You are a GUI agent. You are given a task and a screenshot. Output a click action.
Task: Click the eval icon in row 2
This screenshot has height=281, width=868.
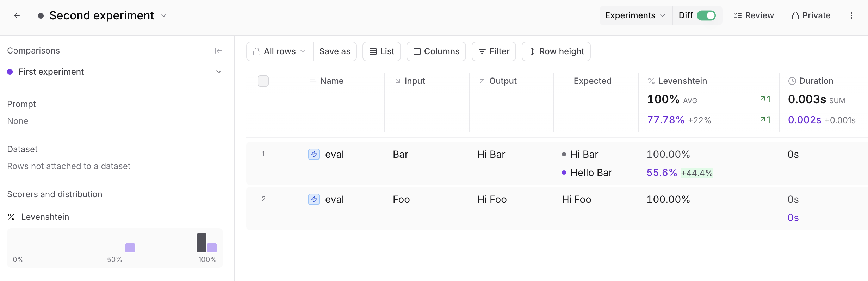pos(314,199)
